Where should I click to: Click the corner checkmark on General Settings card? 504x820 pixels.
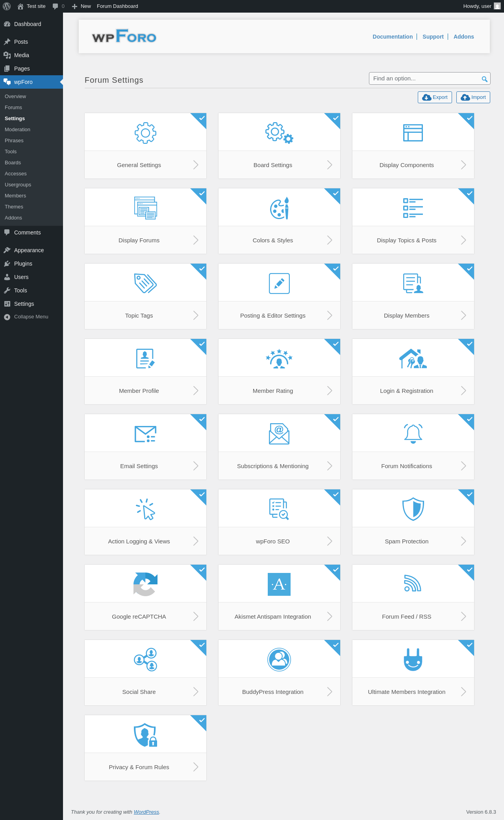click(202, 118)
